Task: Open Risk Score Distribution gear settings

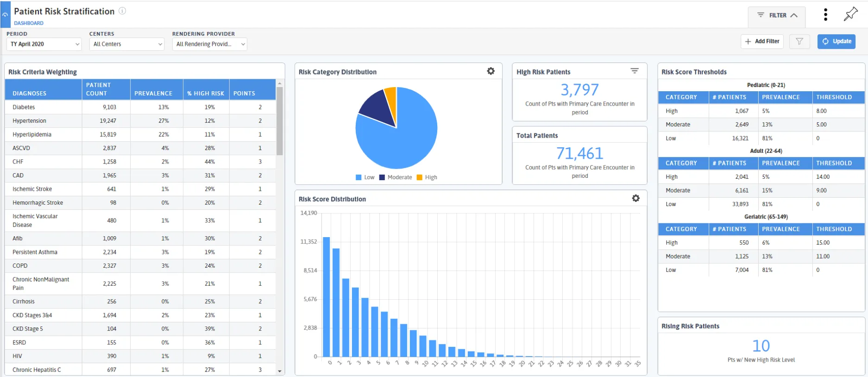Action: point(636,198)
